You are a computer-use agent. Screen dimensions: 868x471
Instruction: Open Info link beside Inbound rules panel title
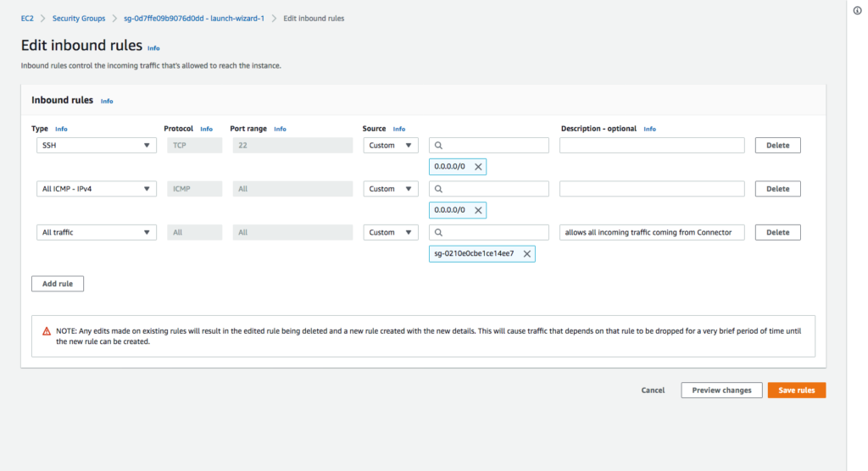[x=107, y=101]
